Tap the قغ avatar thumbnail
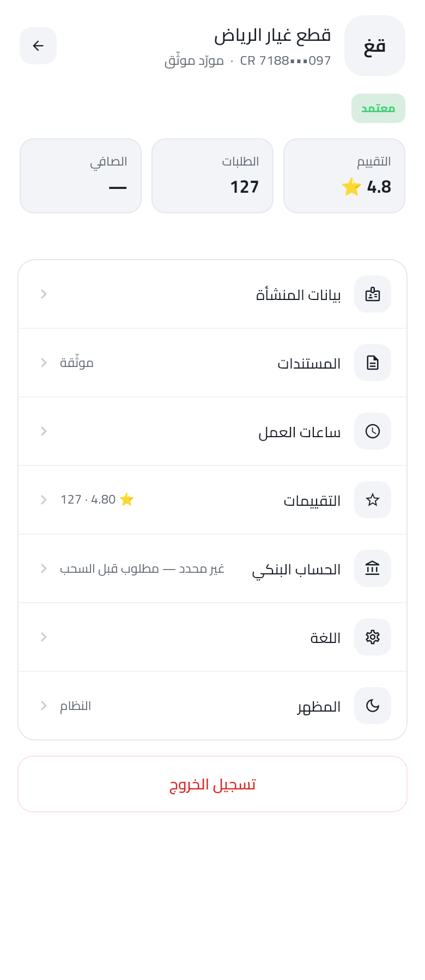The image size is (425, 980). point(375,46)
